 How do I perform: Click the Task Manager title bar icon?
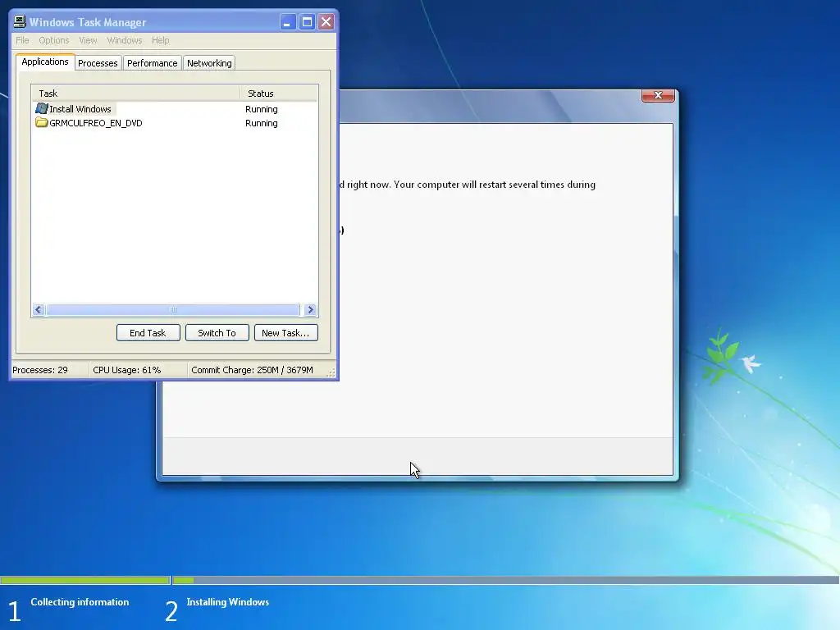point(20,22)
